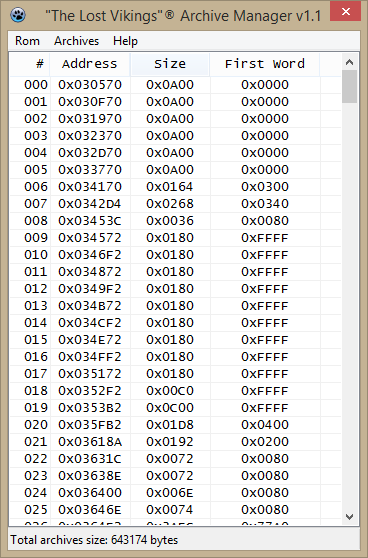Open the Help menu
368x558 pixels.
125,41
